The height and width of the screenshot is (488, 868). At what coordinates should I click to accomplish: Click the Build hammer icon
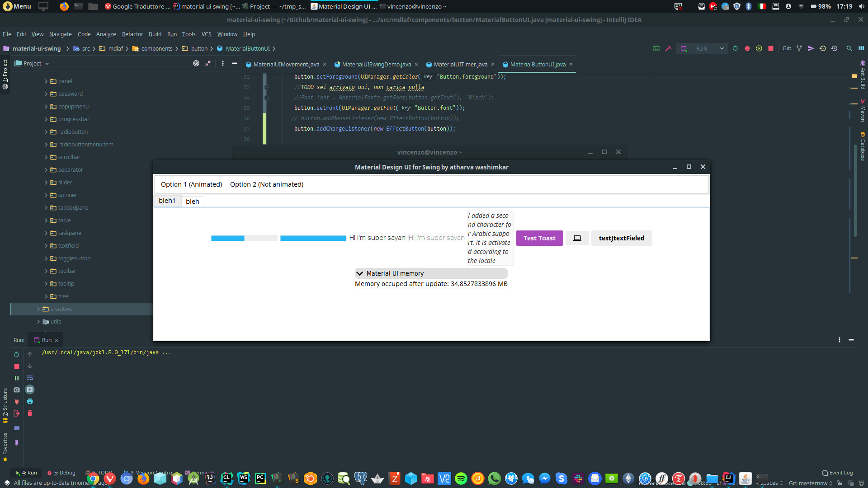pos(668,48)
